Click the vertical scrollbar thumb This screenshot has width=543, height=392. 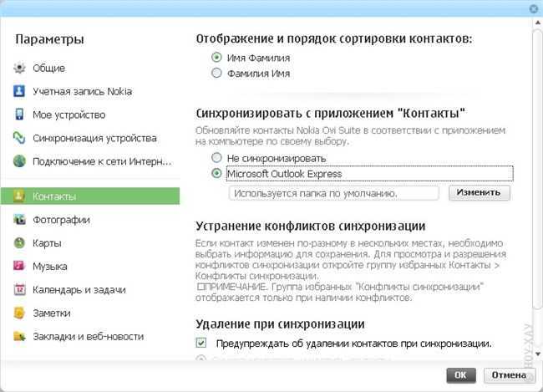[x=537, y=169]
